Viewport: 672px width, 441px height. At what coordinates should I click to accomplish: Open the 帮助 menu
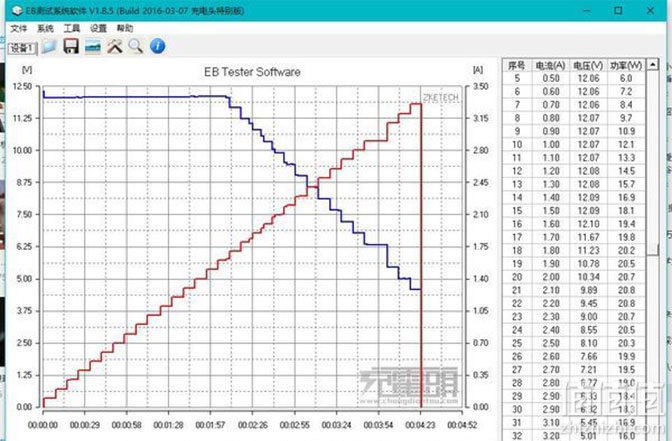(125, 28)
